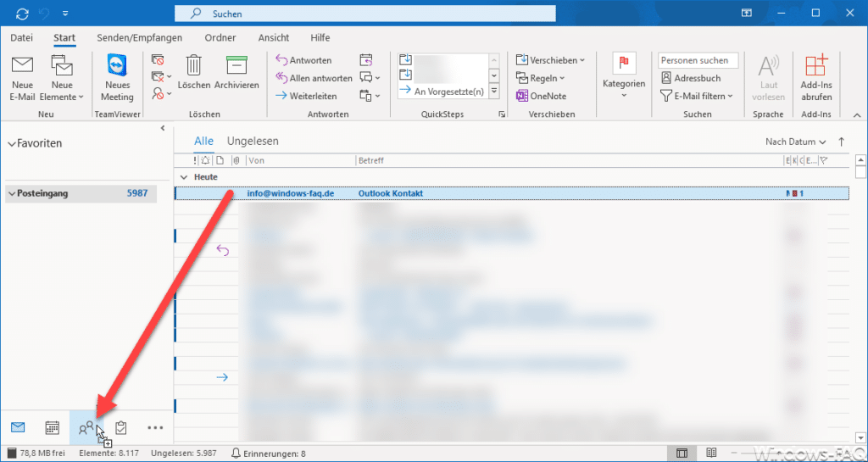Open the Kategorien flag menu
The height and width of the screenshot is (462, 868).
coord(624,76)
